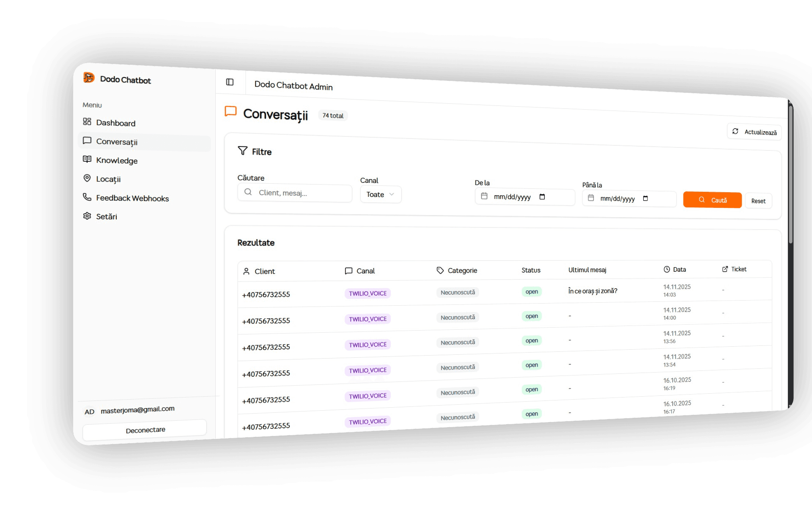Click the Locații map pin icon

87,178
